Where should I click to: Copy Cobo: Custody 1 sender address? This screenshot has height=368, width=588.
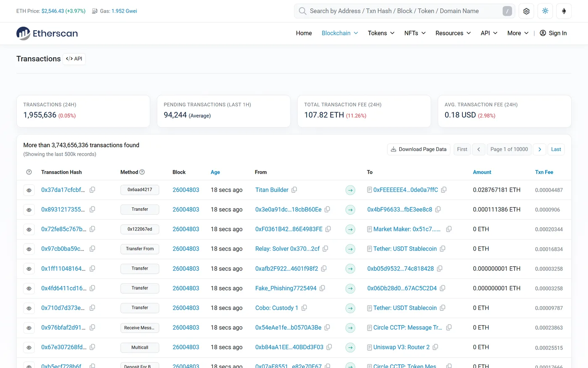click(x=304, y=308)
